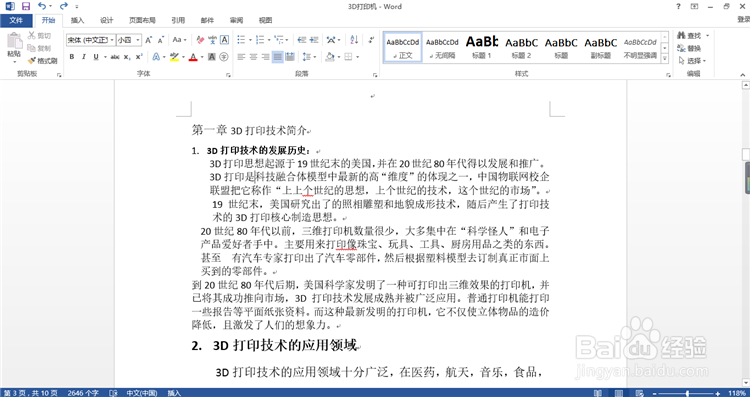
Task: Click the Save icon in quick access toolbar
Action: pyautogui.click(x=26, y=6)
